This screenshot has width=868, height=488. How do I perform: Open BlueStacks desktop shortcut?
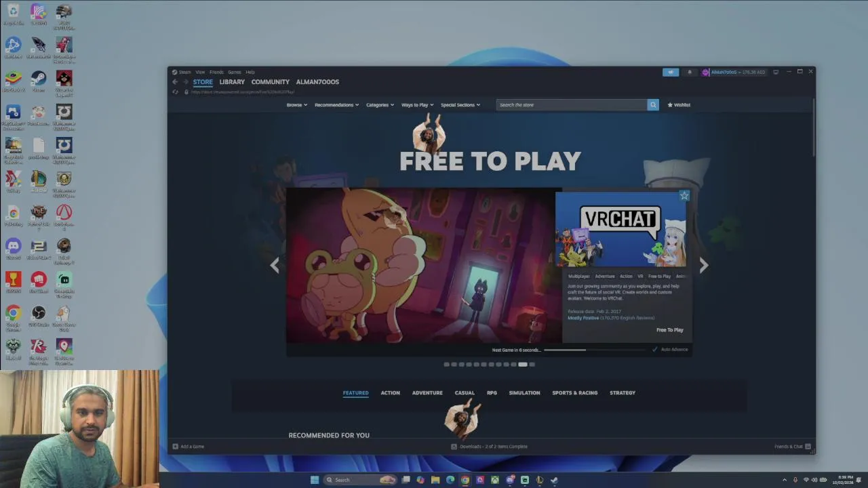tap(13, 81)
